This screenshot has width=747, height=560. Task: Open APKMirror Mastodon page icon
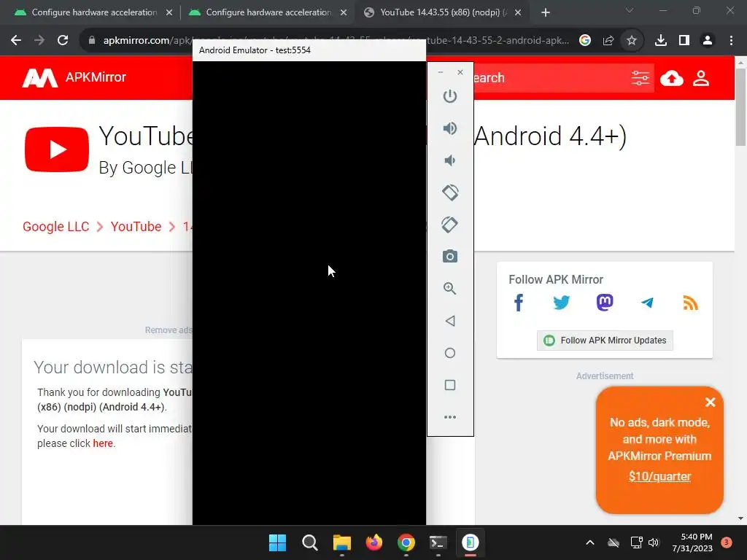coord(605,303)
